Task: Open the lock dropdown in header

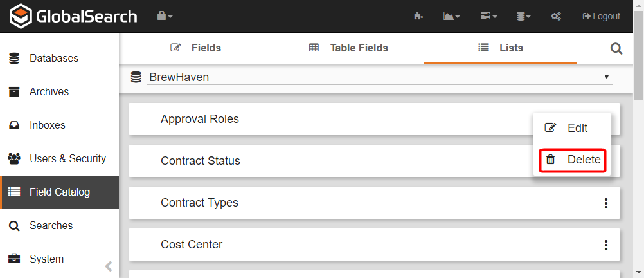Action: click(x=165, y=16)
